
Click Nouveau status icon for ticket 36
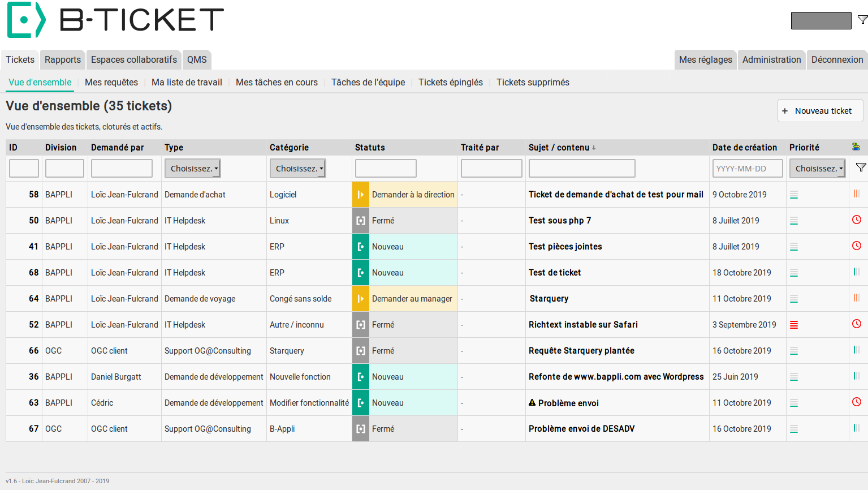pyautogui.click(x=360, y=377)
